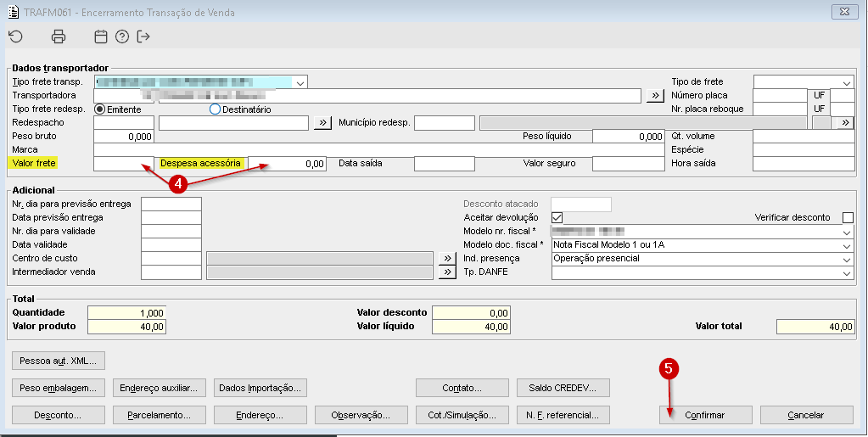Expand Modelo nr. fiscal dropdown
Viewport: 868px width, 437px height.
[x=847, y=232]
